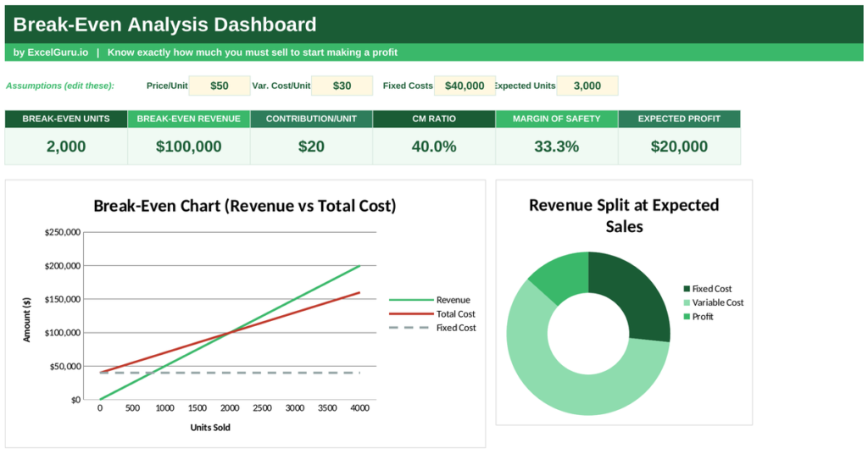
Task: Click the Total Cost legend entry in line chart
Action: [x=432, y=314]
